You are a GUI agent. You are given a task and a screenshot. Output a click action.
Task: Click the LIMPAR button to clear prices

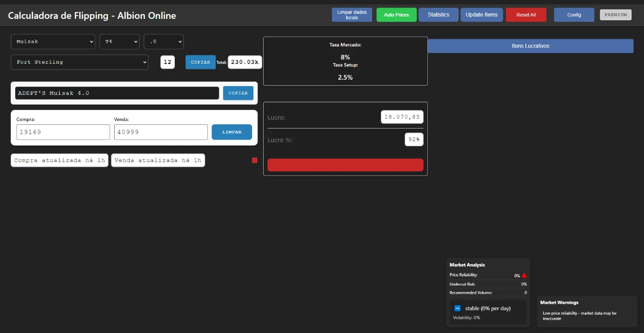[231, 132]
